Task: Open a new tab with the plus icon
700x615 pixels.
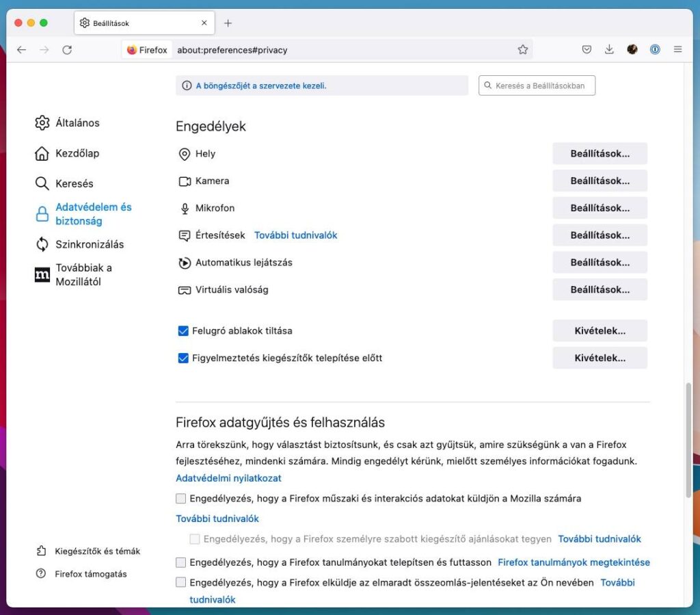Action: [228, 23]
